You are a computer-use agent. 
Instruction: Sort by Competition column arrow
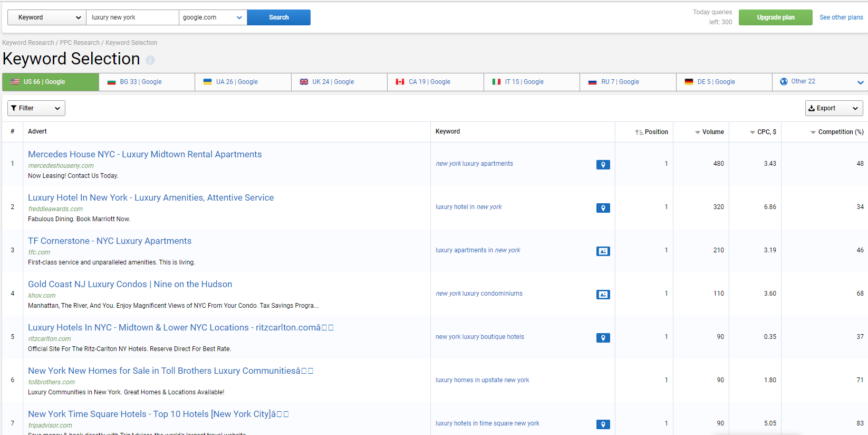click(x=813, y=133)
